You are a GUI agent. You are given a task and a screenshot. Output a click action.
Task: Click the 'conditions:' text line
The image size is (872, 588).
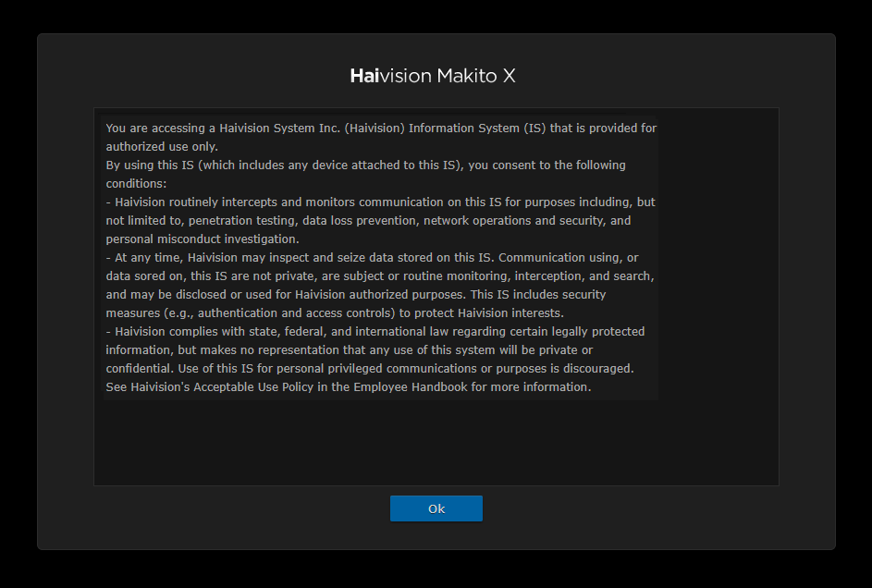136,183
